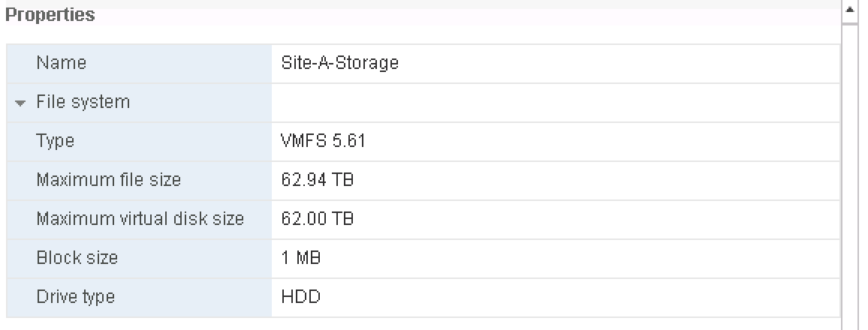Screen dimensions: 868x330
Task: Select the File system row label
Action: coord(83,102)
